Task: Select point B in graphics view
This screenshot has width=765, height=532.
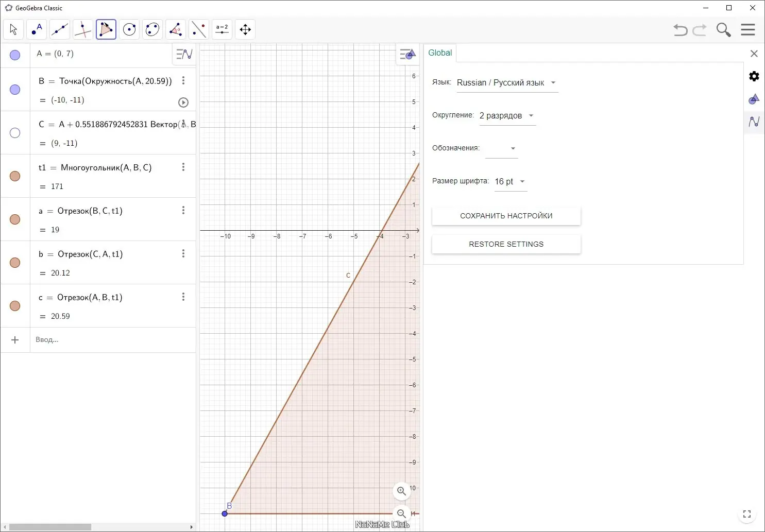Action: coord(225,513)
